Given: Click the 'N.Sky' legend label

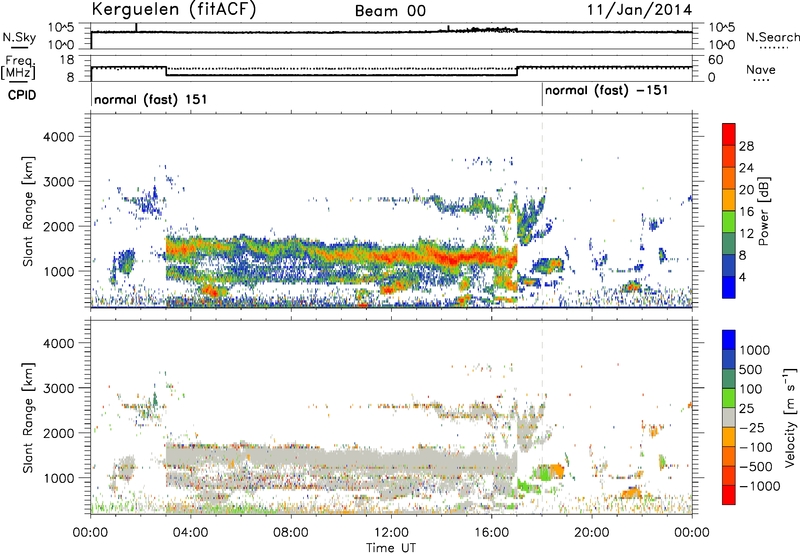Looking at the screenshot, I should pos(19,37).
